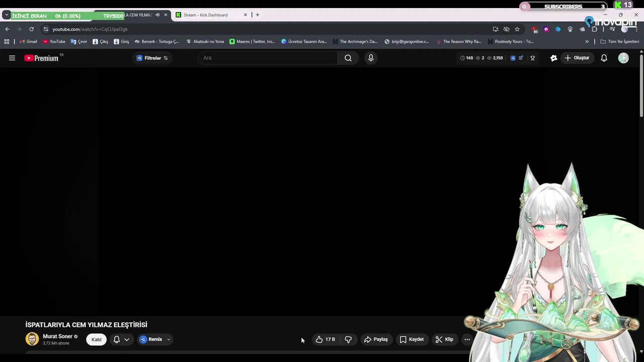The image size is (644, 362).
Task: Open the Çıkış bookmark
Action: coord(100,42)
